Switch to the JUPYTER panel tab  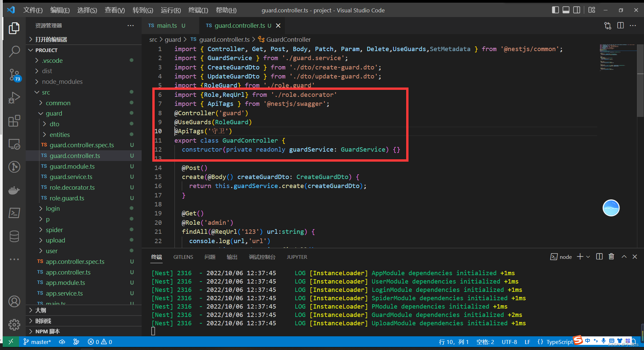(297, 257)
